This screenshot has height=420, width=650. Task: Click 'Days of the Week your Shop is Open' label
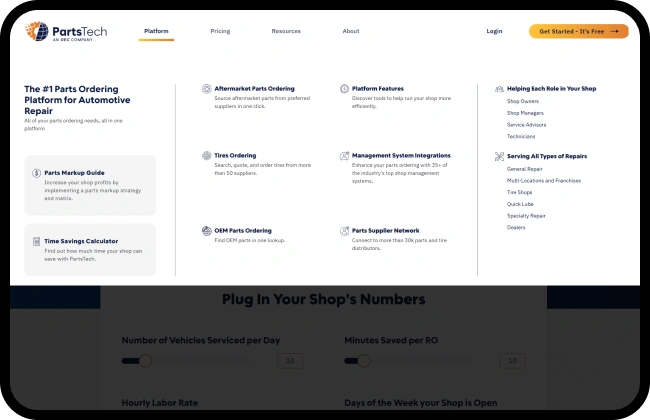click(x=420, y=403)
